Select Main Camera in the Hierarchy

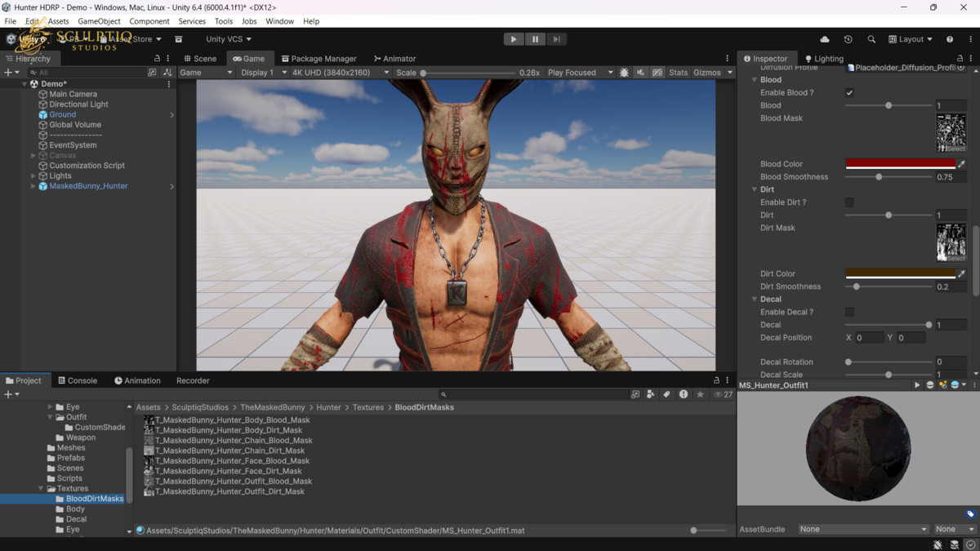click(x=73, y=94)
